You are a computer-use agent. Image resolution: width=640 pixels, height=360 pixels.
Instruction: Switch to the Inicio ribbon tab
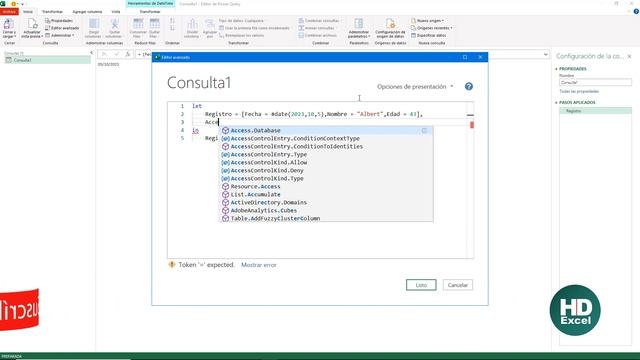click(x=28, y=11)
